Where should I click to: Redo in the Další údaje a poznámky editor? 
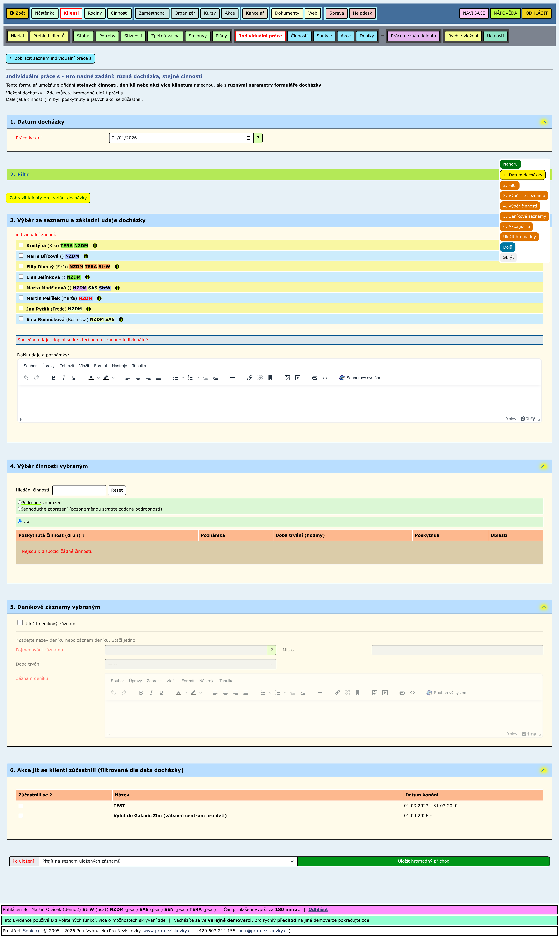[37, 378]
